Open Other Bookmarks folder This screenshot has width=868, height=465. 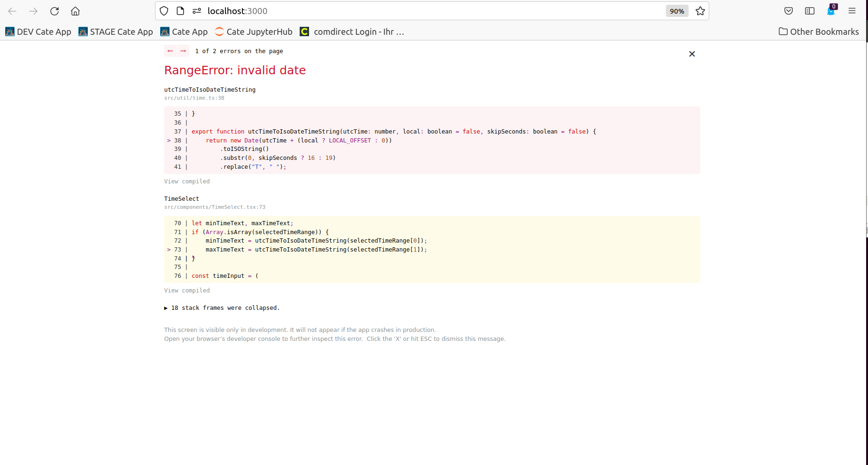coord(818,32)
